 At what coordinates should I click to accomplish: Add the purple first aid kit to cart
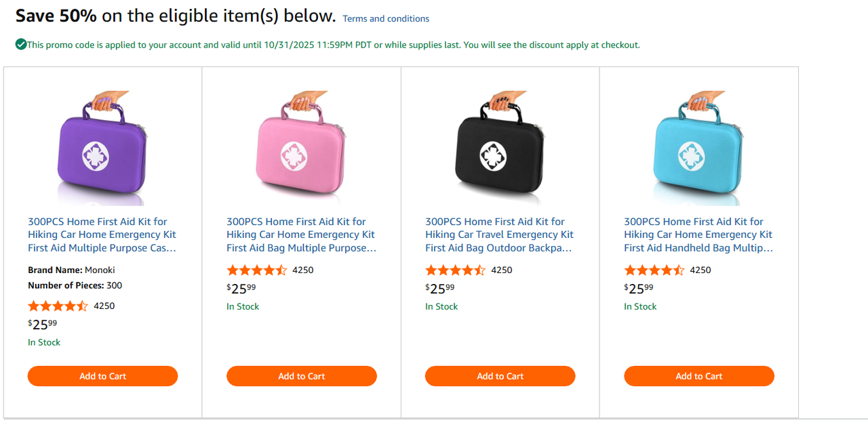click(102, 376)
